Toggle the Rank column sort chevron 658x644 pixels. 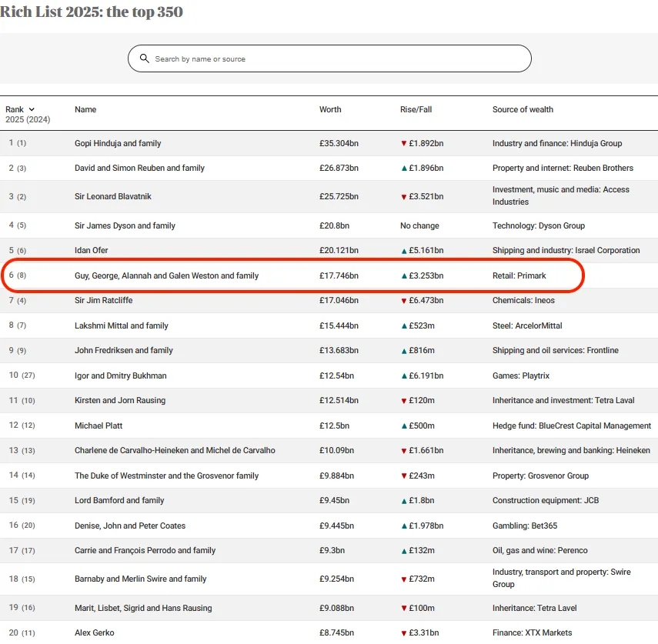[32, 110]
